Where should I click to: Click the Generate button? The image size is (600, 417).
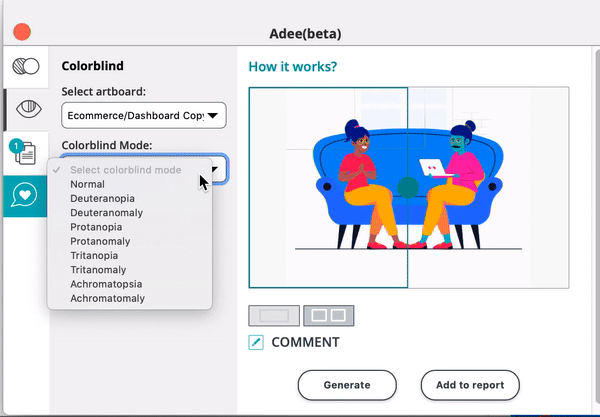(347, 385)
